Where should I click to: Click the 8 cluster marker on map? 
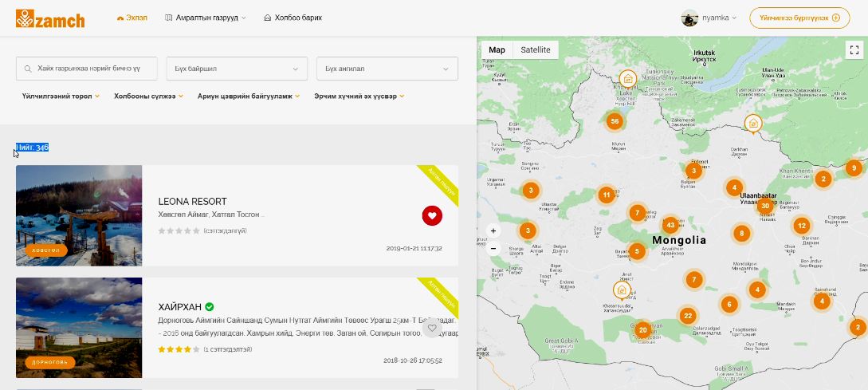click(x=742, y=234)
